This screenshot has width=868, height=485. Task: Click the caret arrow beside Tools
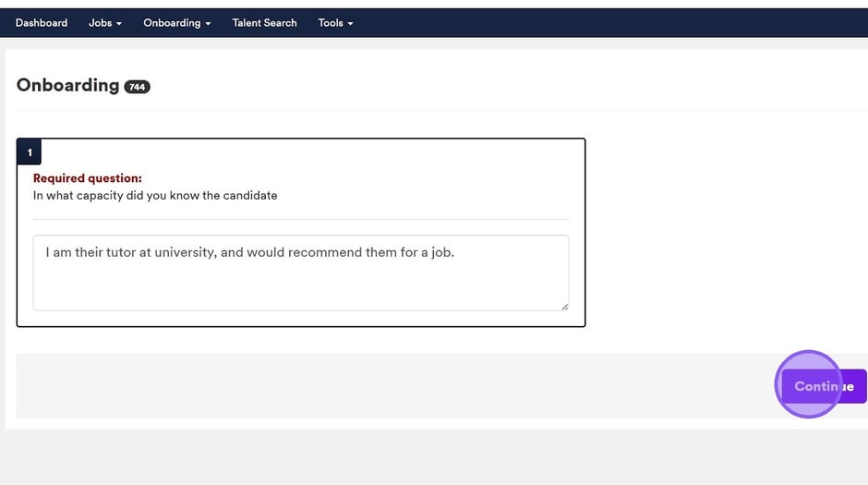point(351,24)
